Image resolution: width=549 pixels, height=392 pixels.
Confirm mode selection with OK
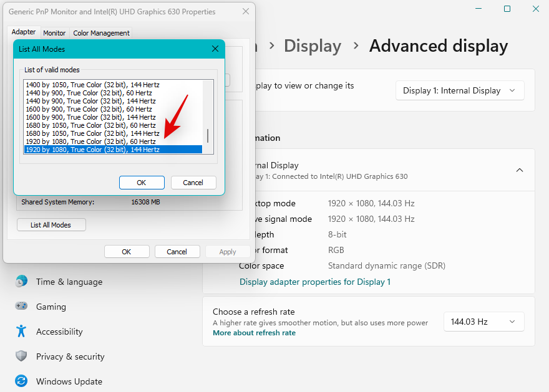[142, 182]
